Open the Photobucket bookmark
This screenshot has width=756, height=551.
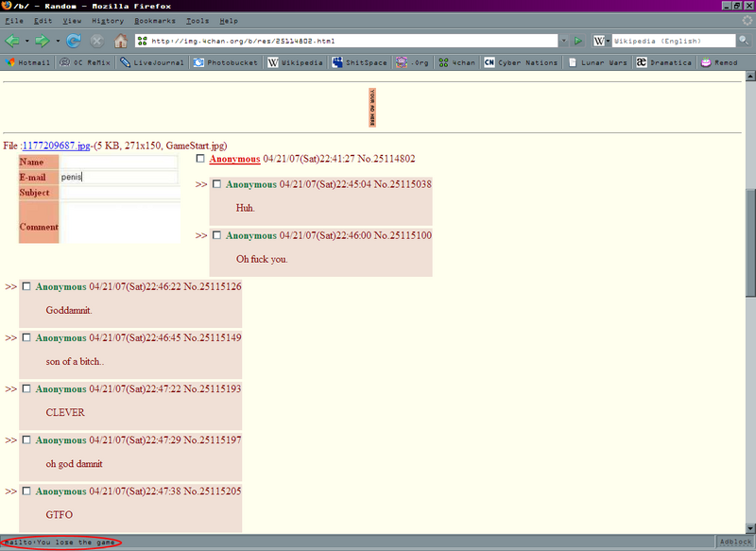225,62
